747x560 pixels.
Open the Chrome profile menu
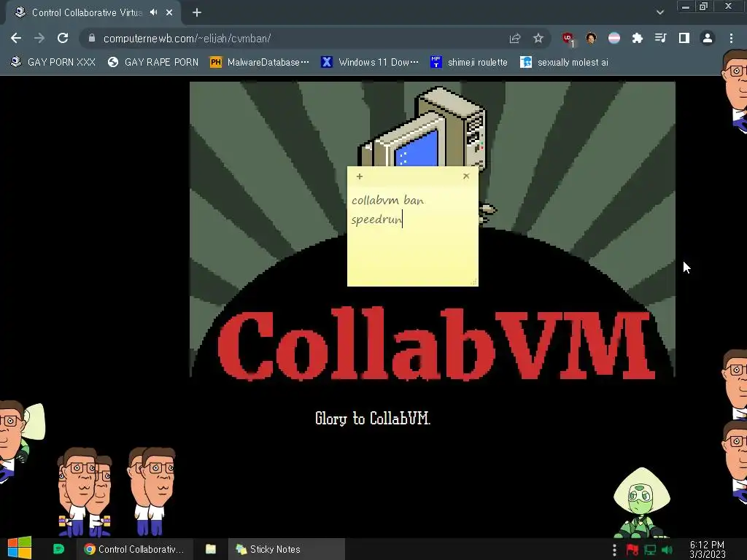pyautogui.click(x=708, y=38)
